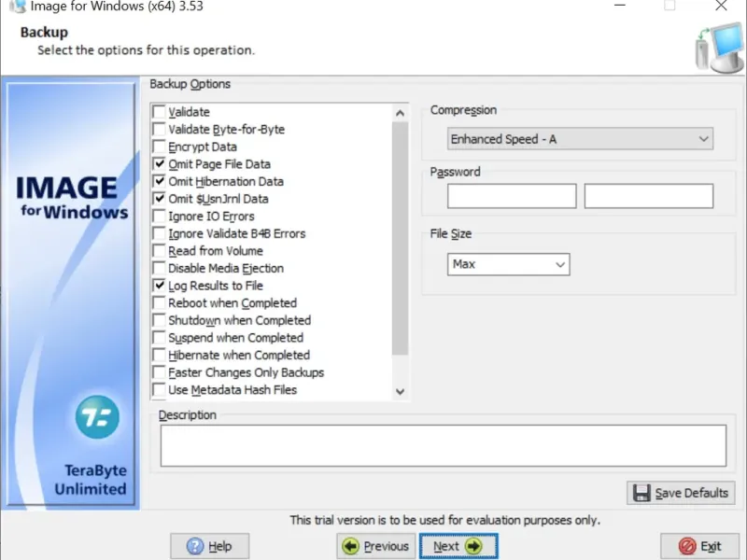Check Shutdown when Completed
This screenshot has height=560, width=747.
[x=159, y=320]
